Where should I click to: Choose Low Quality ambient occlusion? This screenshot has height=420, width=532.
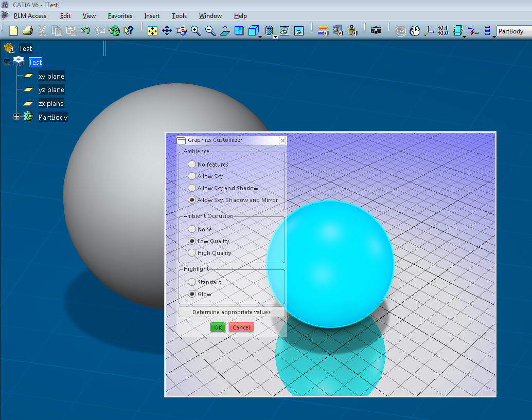point(192,241)
